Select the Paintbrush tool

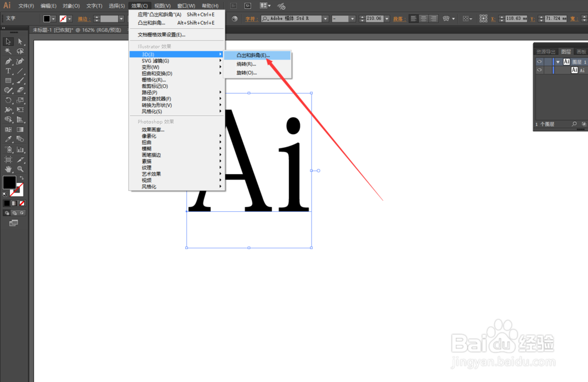(x=20, y=80)
